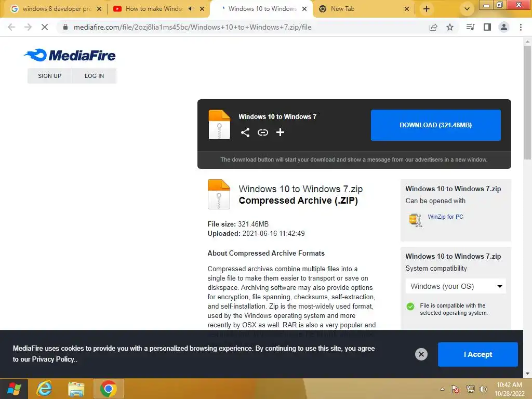The height and width of the screenshot is (399, 532).
Task: Close the YouTube How to make tab
Action: pyautogui.click(x=202, y=9)
